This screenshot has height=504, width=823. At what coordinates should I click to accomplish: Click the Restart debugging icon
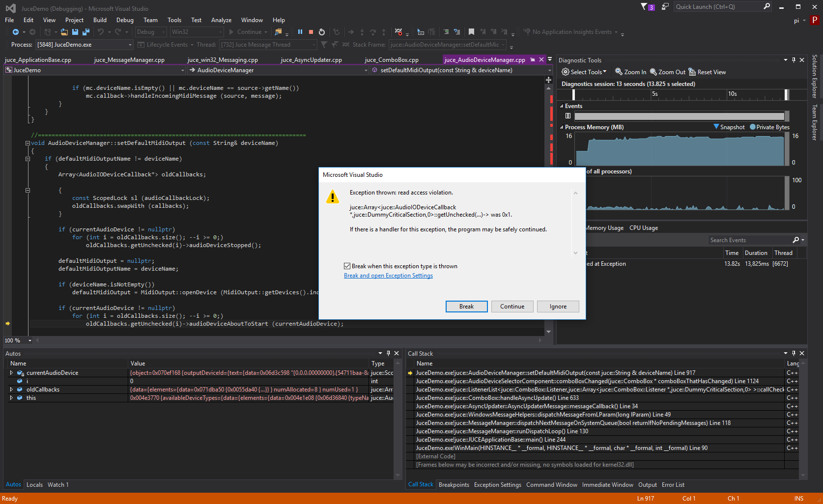coord(322,32)
